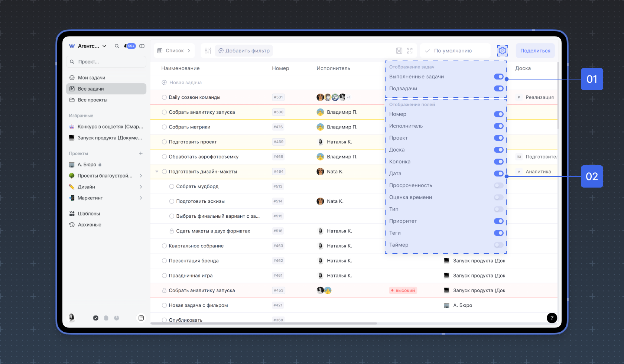Screen dimensions: 624x364
Task: Click the save filter floppy disk icon
Action: [399, 51]
